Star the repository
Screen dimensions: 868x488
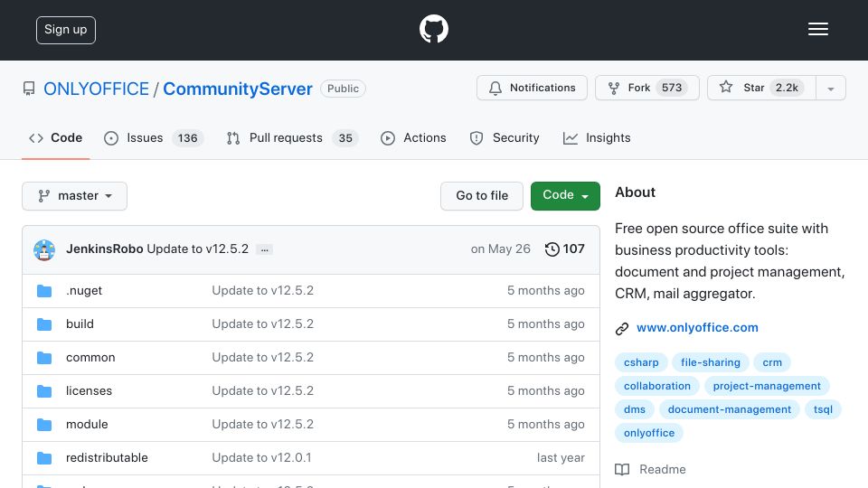[761, 88]
